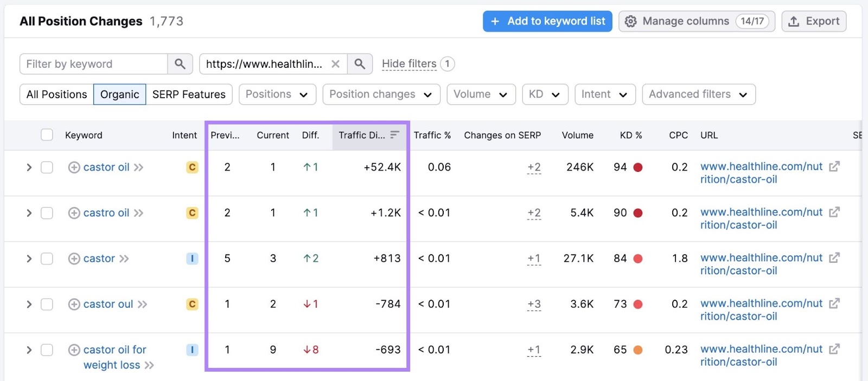Check the box for 'castor oil' row
Viewport: 868px width, 381px height.
point(47,167)
